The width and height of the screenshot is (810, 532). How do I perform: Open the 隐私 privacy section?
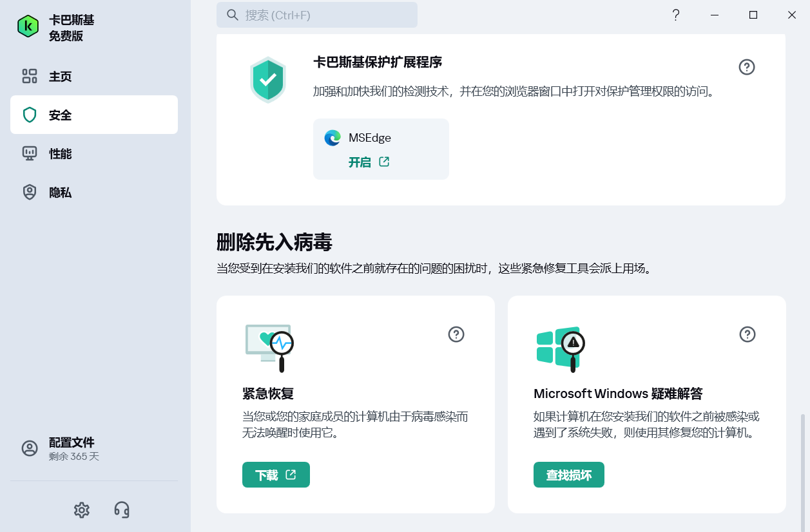pyautogui.click(x=94, y=192)
